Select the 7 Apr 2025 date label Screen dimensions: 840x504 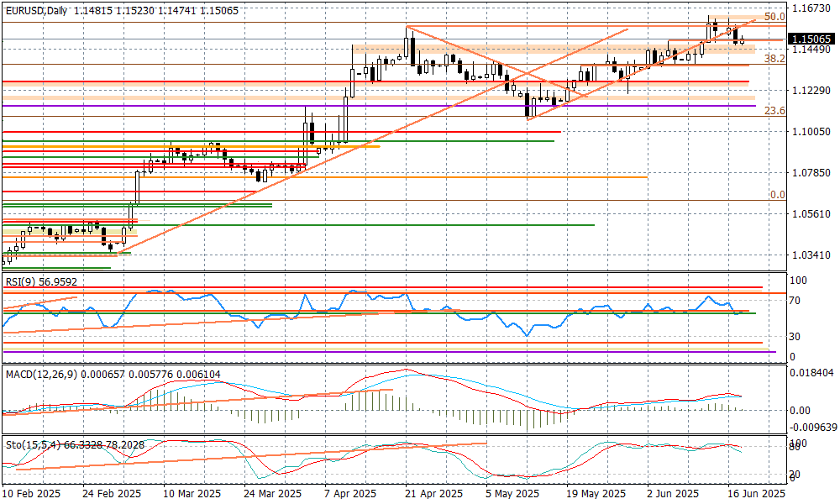click(346, 495)
